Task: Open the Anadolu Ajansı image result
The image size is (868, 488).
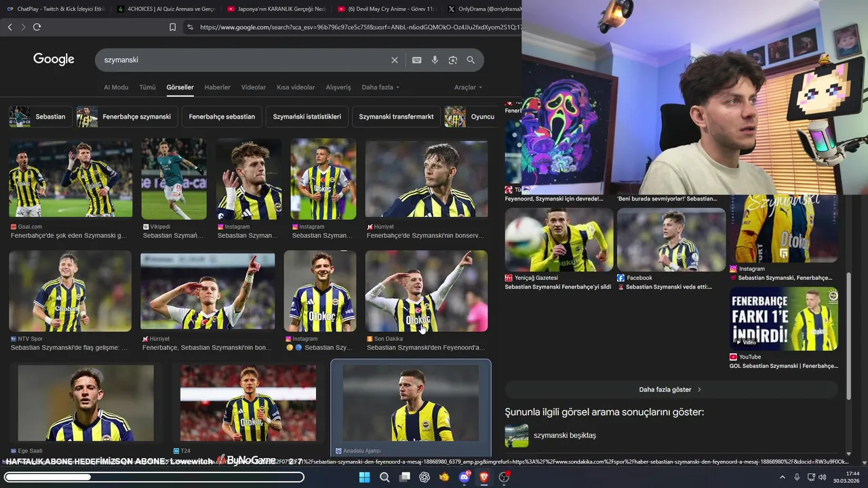Action: tap(411, 403)
